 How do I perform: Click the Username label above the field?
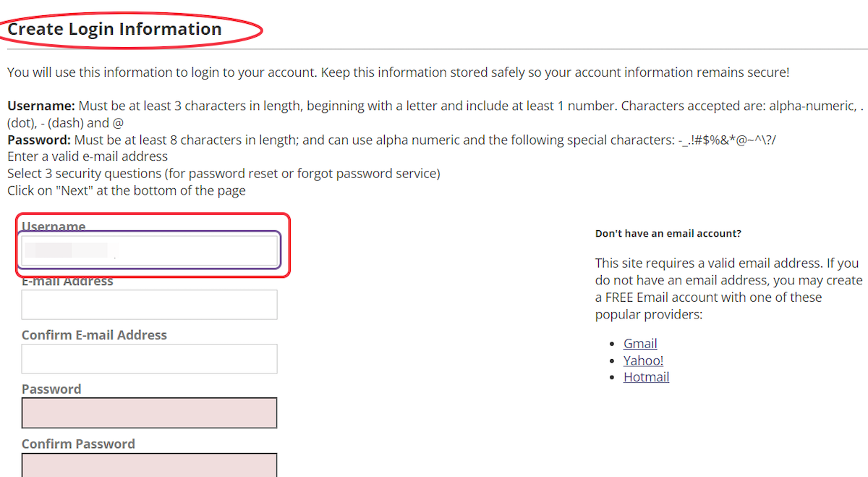point(53,226)
